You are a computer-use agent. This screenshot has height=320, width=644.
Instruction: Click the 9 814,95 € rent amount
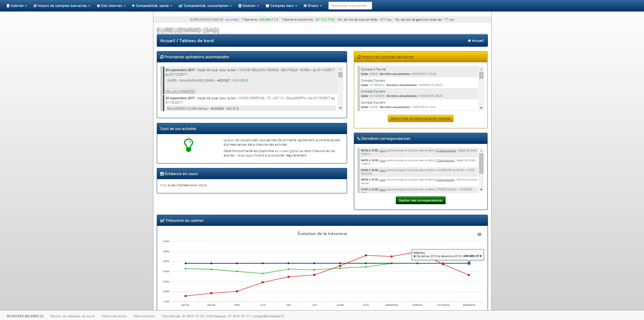(240, 81)
